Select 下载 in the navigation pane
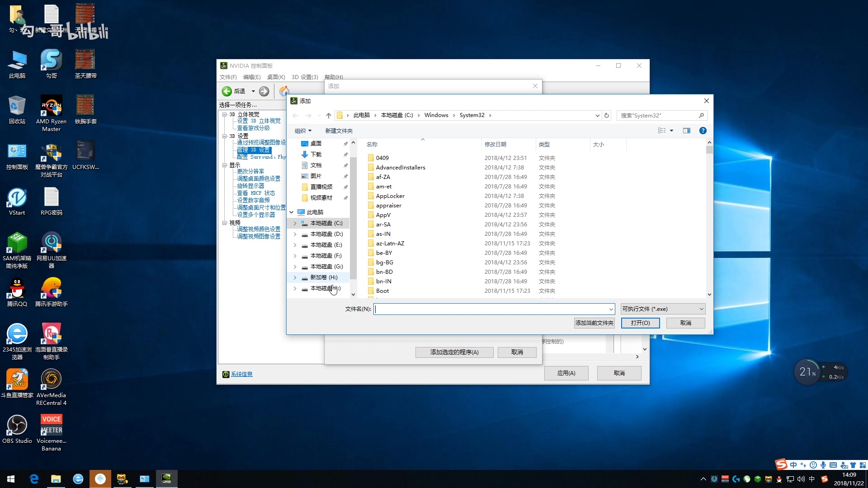 (316, 155)
